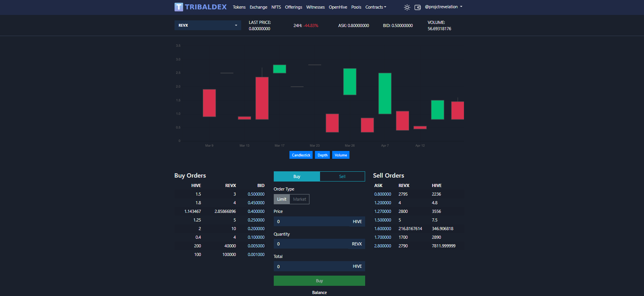Screen dimensions: 644x296
Task: Select the 1.270000 ask price
Action: click(382, 211)
